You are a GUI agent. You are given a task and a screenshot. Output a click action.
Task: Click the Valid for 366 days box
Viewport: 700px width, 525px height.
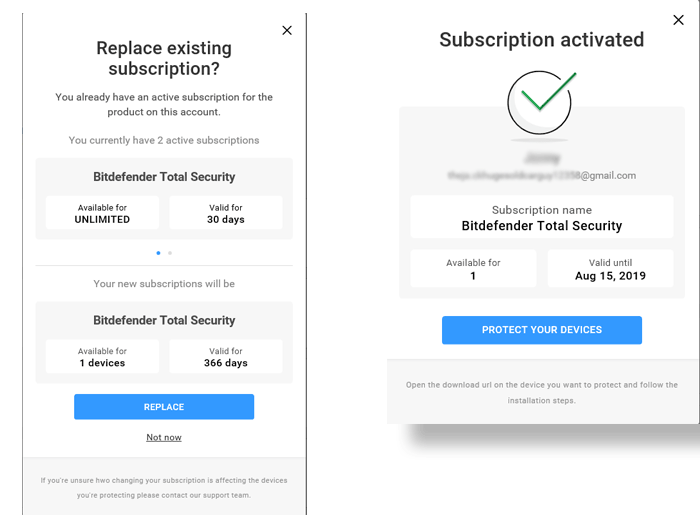click(225, 356)
